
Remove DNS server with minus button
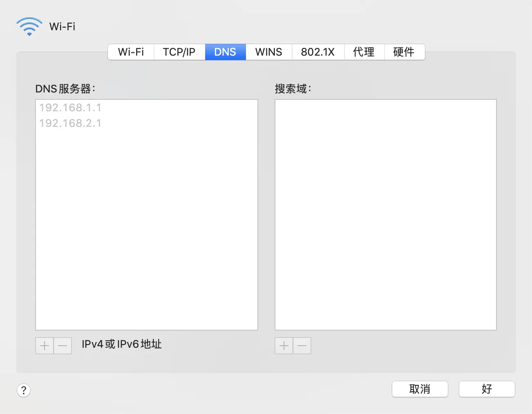point(63,346)
